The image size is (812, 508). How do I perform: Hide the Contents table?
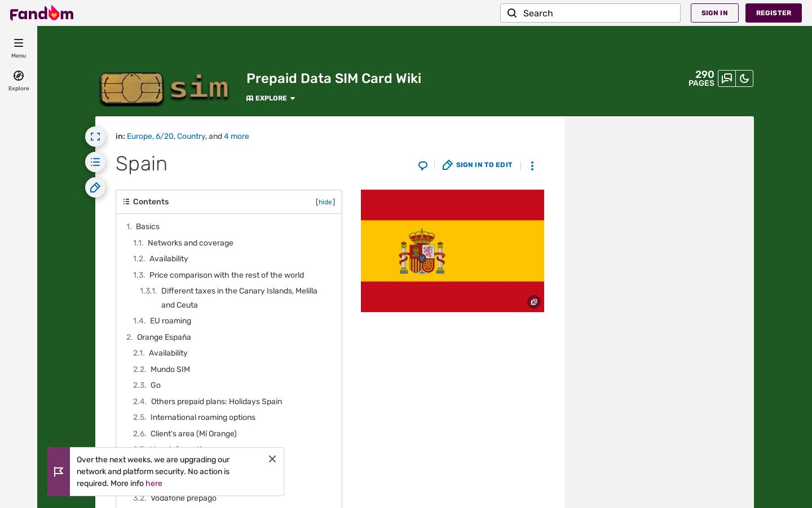pos(325,202)
